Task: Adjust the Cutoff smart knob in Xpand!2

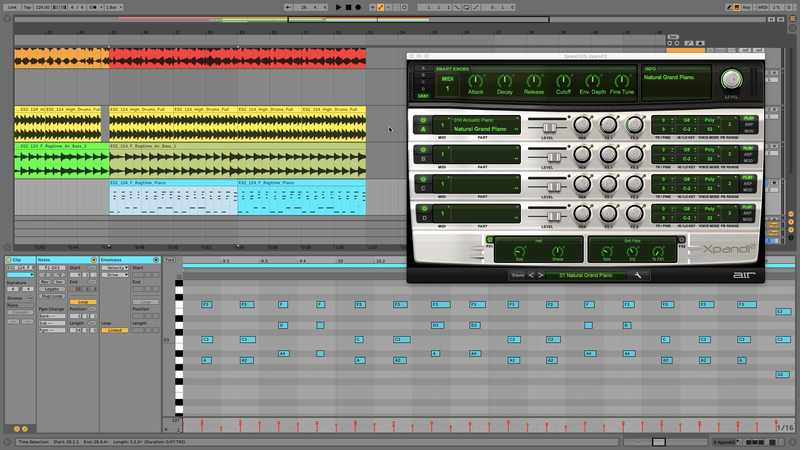Action: click(x=563, y=81)
